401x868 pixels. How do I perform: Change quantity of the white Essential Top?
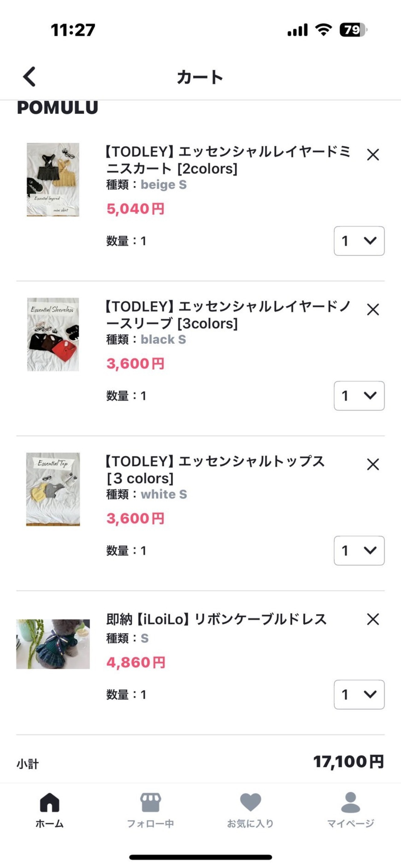tap(359, 550)
